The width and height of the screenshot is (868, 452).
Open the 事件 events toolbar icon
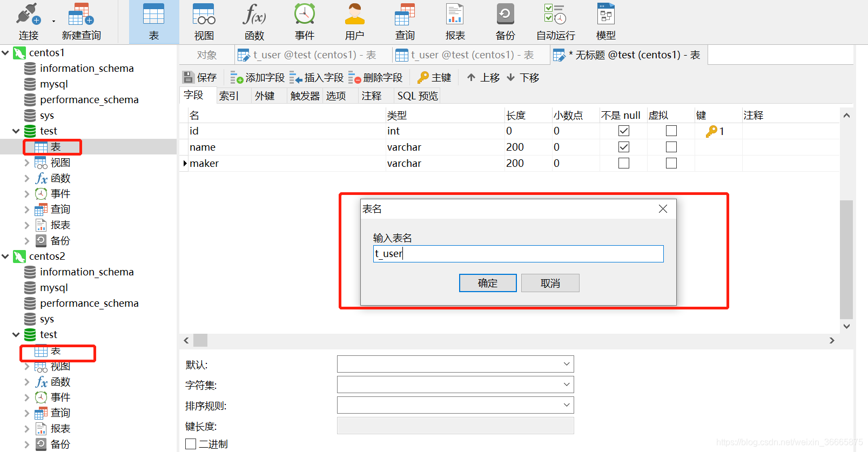pos(305,22)
